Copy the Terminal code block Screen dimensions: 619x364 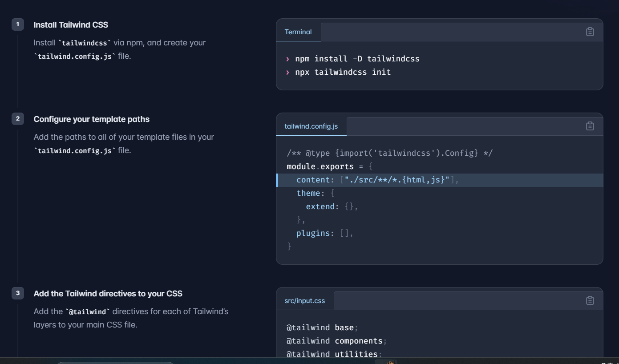pos(590,32)
